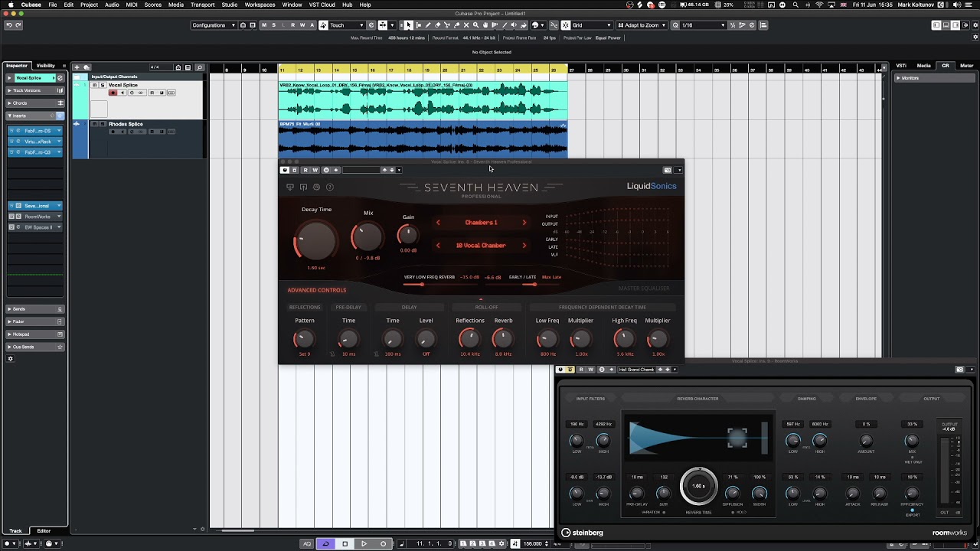Toggle Read automation in Seventh Heaven header
This screenshot has width=980, height=551.
click(x=305, y=170)
